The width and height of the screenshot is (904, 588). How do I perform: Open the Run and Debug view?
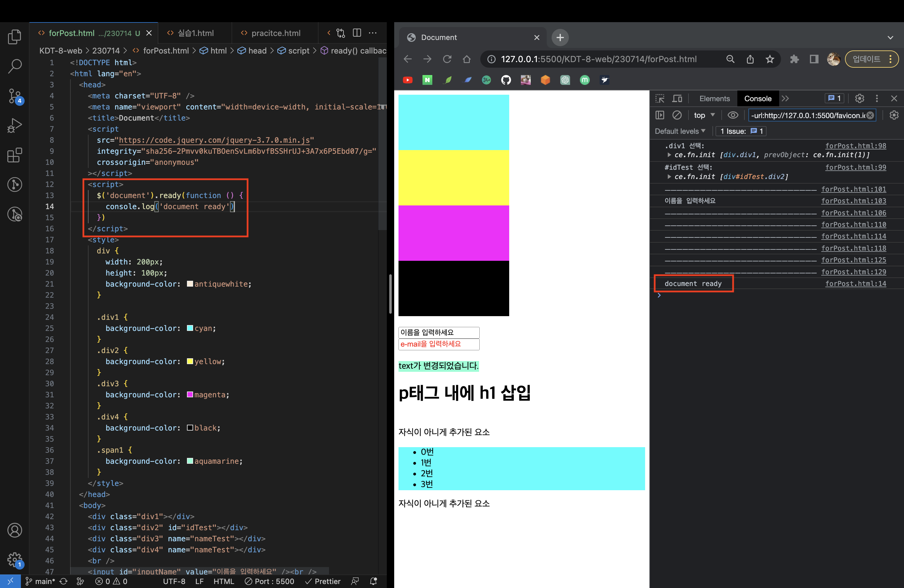point(14,125)
